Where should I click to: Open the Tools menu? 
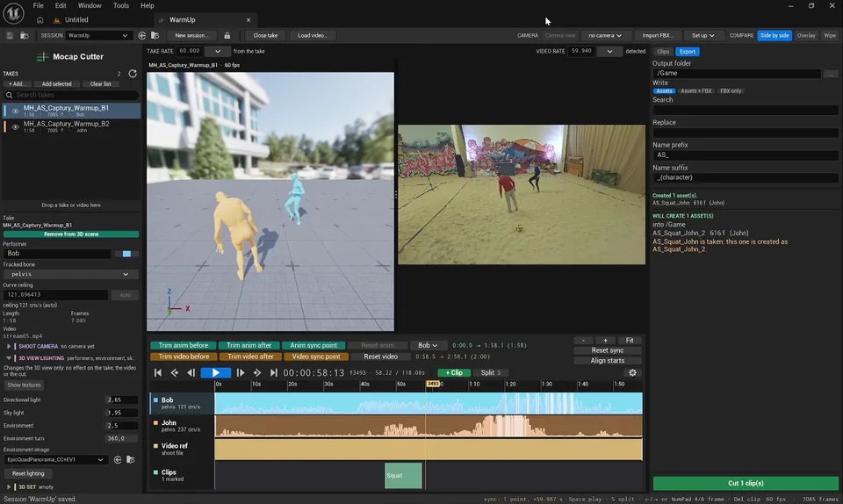click(x=121, y=5)
